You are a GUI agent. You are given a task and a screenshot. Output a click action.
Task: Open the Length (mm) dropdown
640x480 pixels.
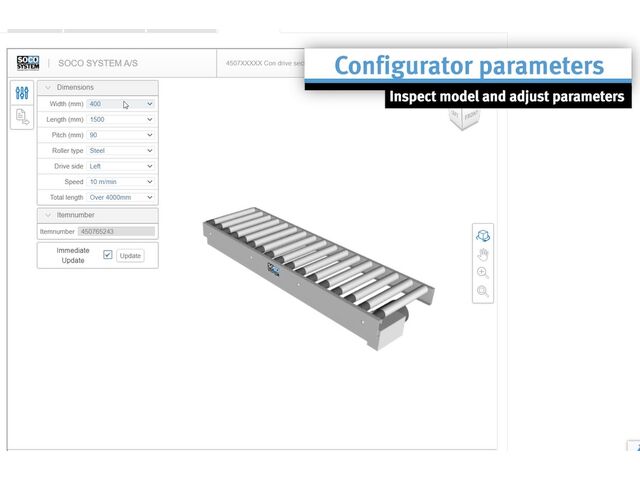pos(121,119)
